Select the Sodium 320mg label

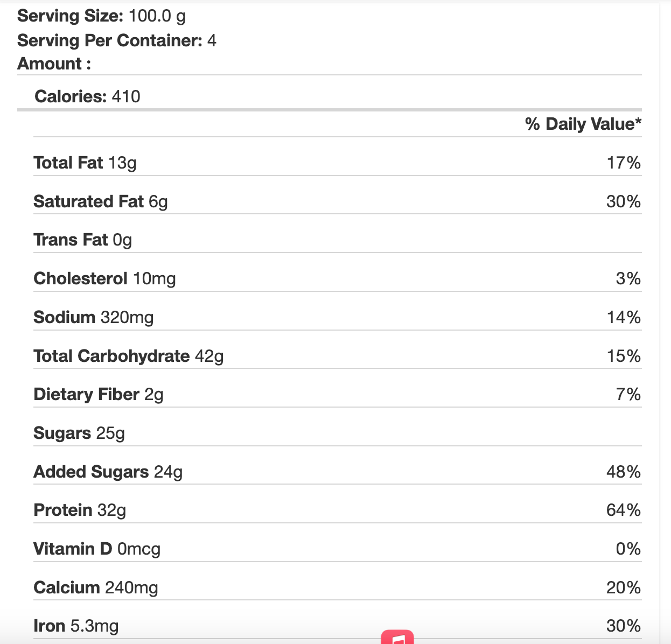[x=93, y=317]
